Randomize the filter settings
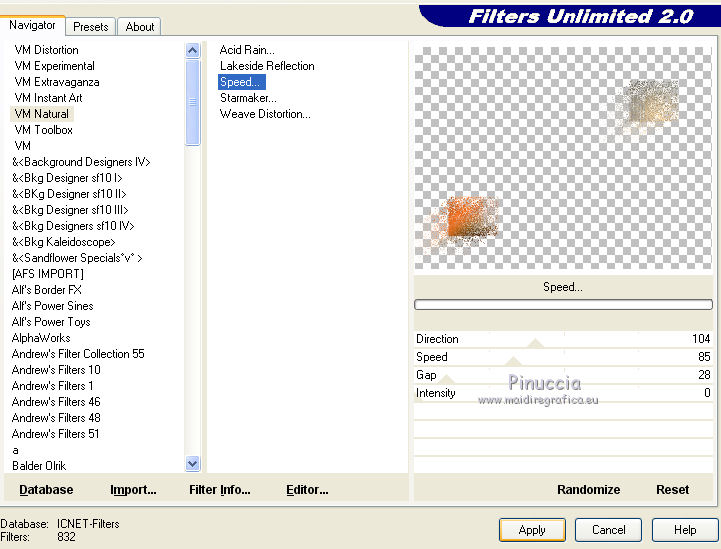 tap(589, 490)
